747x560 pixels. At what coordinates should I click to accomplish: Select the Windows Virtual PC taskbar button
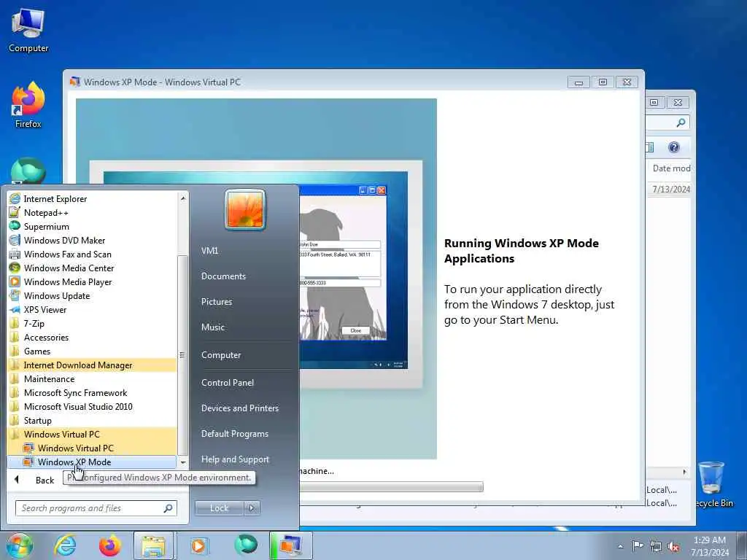(290, 545)
